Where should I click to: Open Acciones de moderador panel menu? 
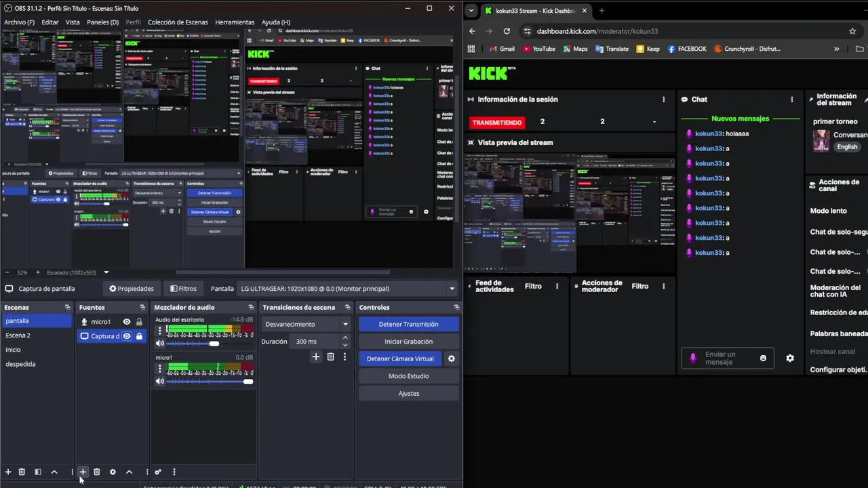[664, 286]
